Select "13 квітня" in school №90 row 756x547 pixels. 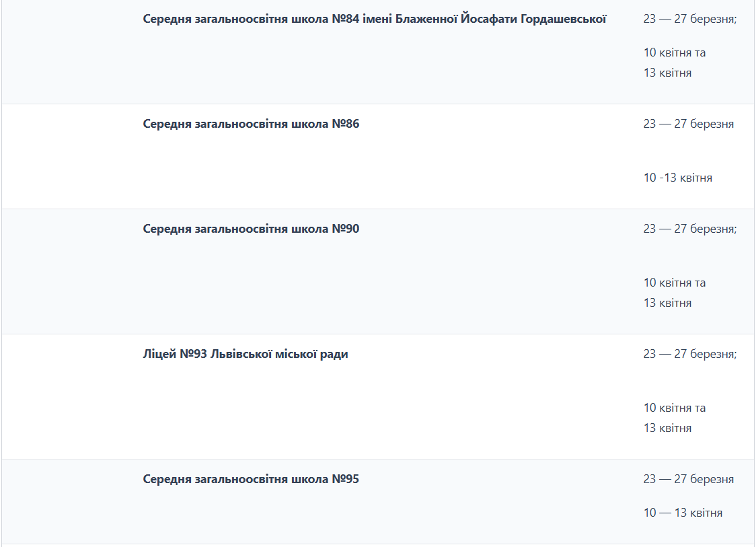tap(667, 303)
